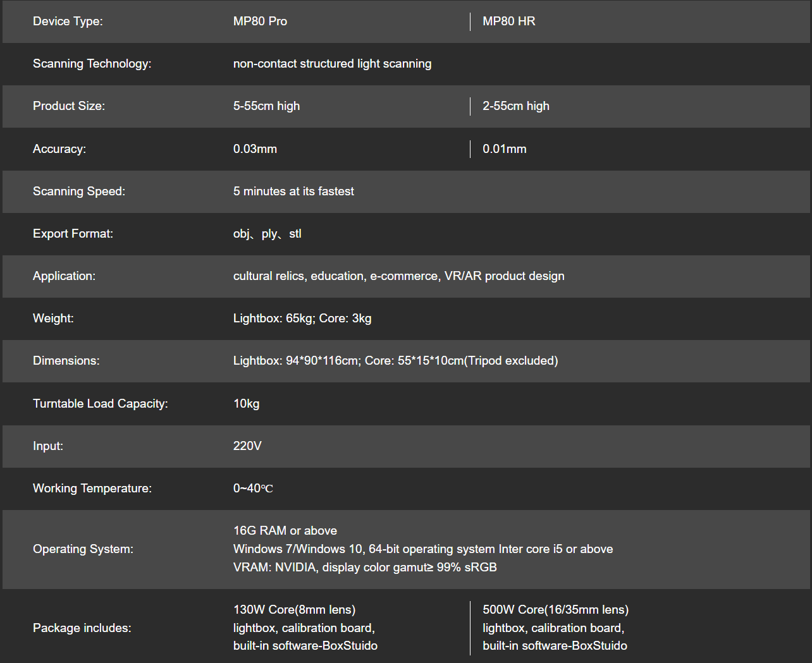
Task: Click the cultural relics application text
Action: [x=398, y=276]
